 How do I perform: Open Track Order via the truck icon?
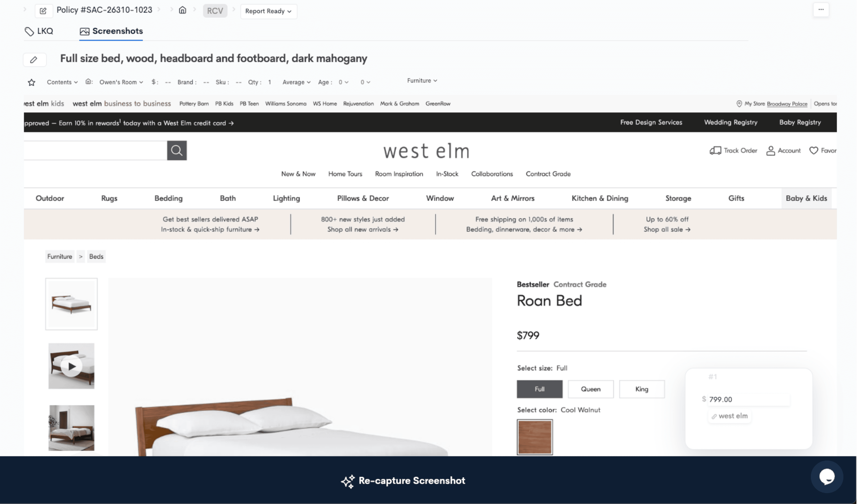point(716,150)
